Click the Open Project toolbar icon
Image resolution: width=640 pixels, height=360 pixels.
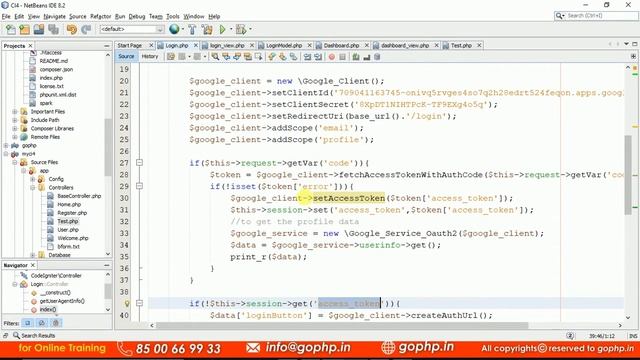click(x=39, y=29)
